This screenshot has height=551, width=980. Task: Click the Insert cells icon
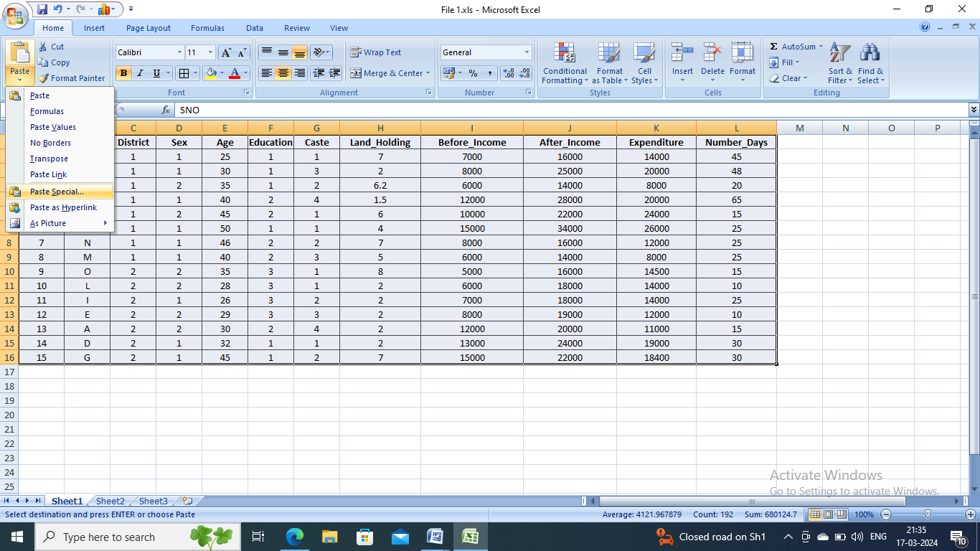click(682, 52)
